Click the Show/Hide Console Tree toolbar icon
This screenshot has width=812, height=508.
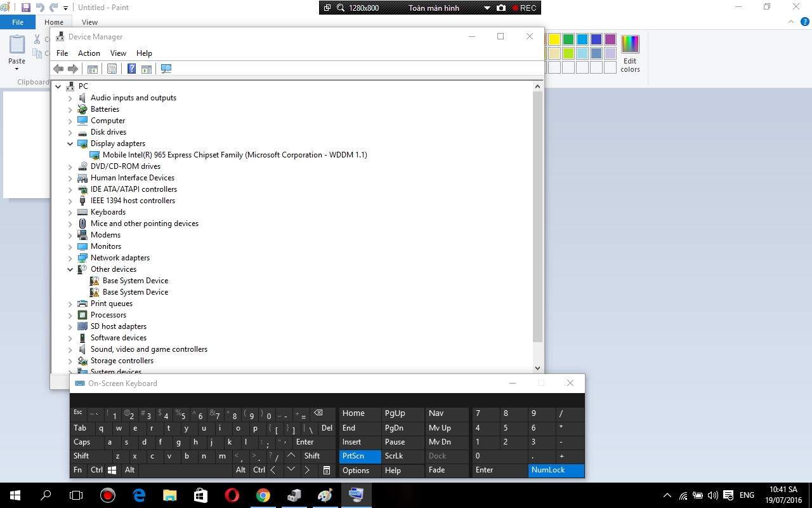93,69
